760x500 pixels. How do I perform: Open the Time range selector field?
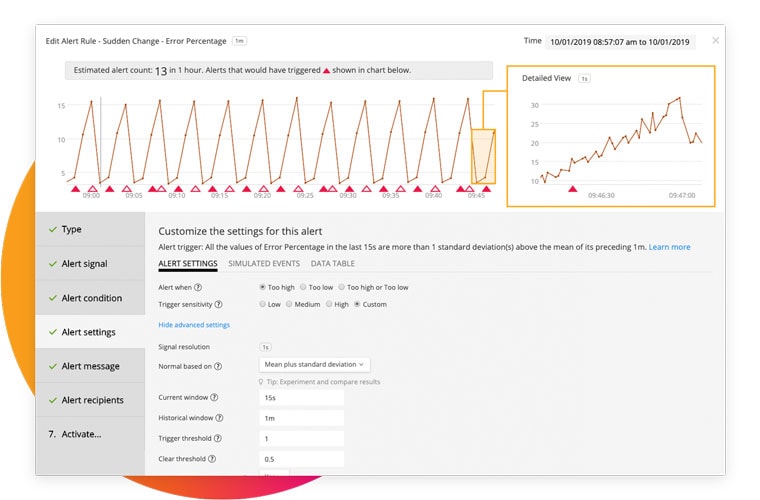tap(620, 41)
